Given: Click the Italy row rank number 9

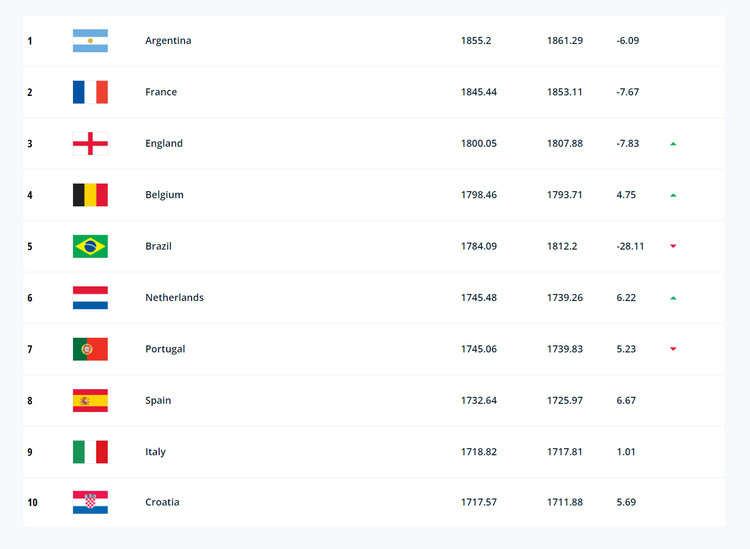Looking at the screenshot, I should point(30,452).
